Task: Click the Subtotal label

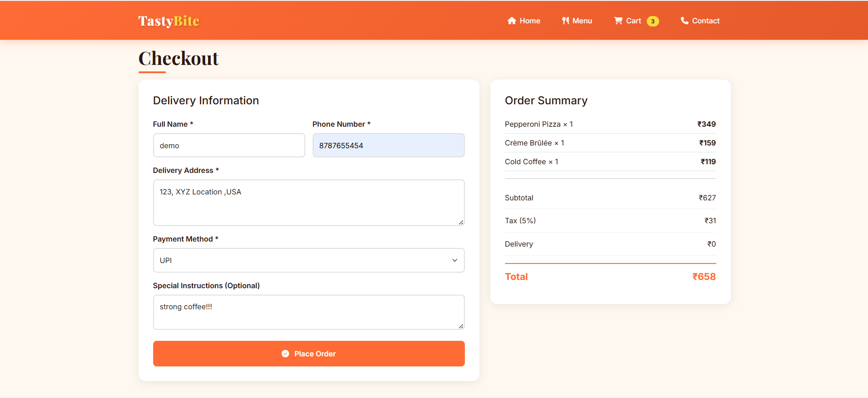Action: [519, 198]
